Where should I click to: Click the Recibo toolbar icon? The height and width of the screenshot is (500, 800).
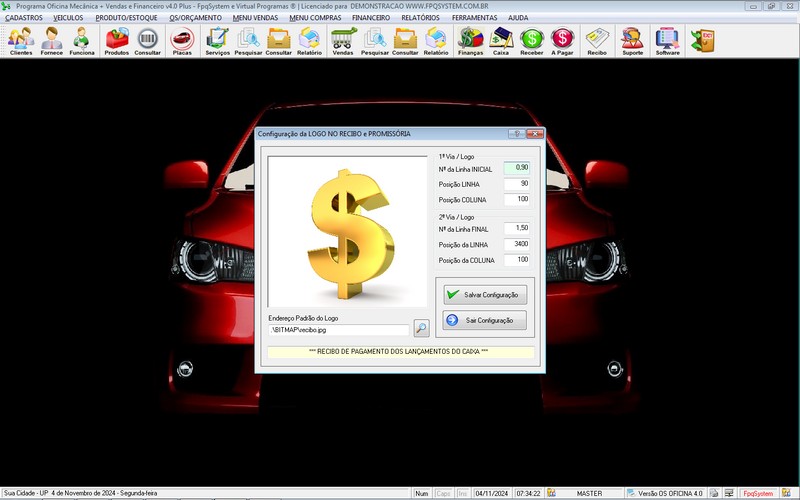pos(597,40)
